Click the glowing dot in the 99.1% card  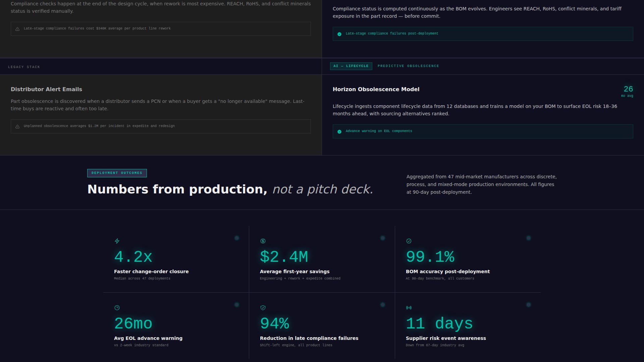(529, 238)
